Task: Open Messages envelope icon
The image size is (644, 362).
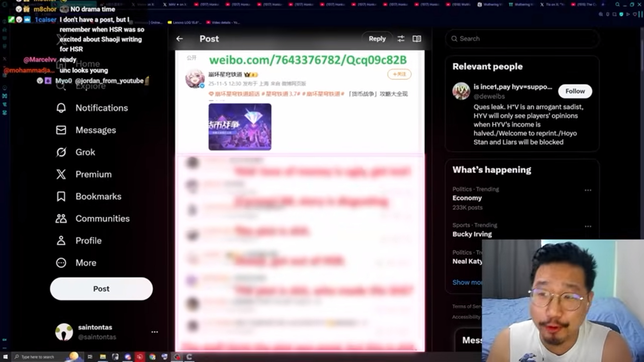Action: [x=61, y=130]
